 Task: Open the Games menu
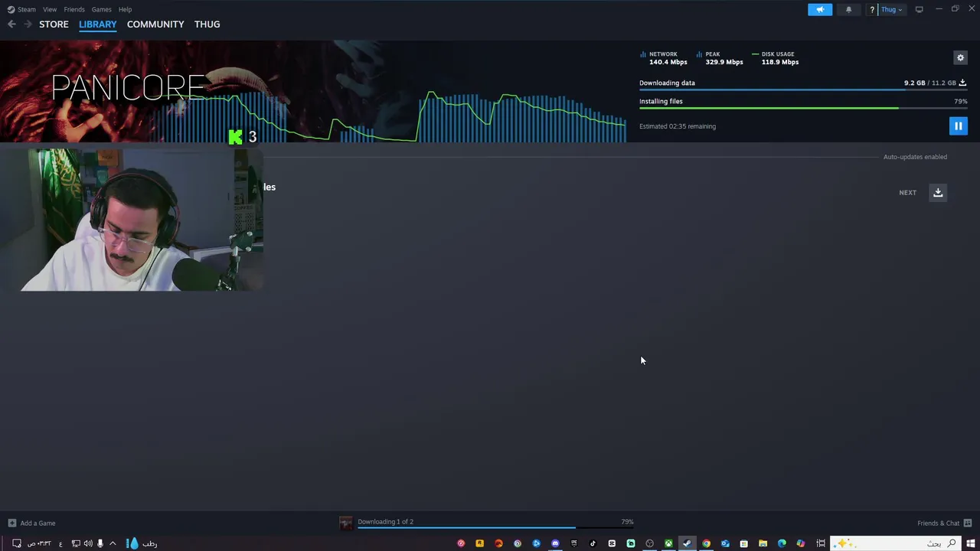click(101, 9)
